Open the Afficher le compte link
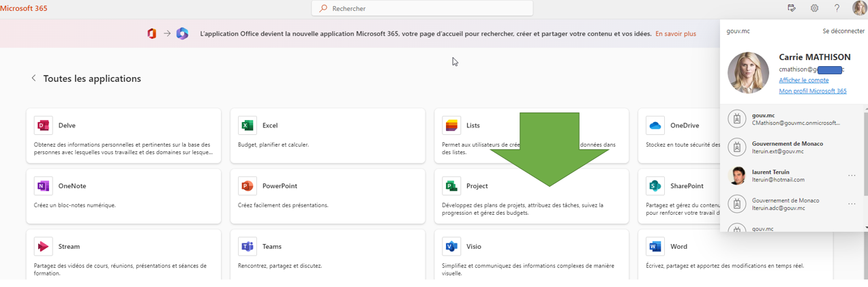 [x=804, y=80]
